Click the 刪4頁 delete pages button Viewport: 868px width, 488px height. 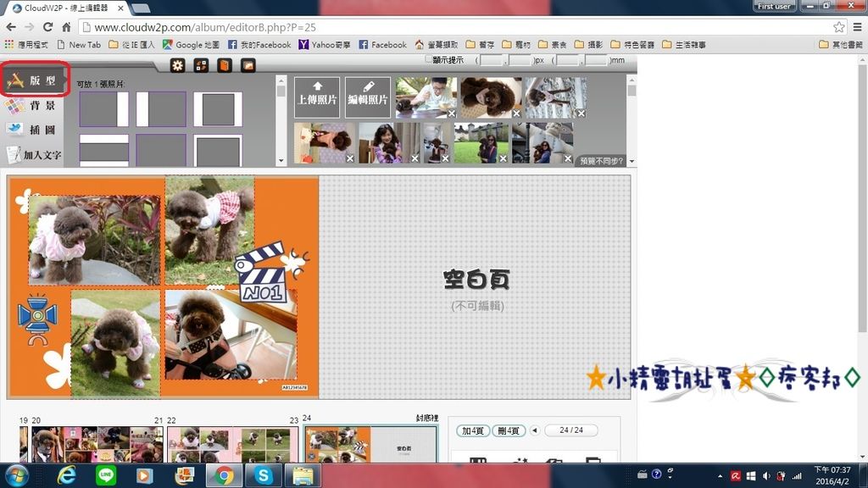(509, 430)
